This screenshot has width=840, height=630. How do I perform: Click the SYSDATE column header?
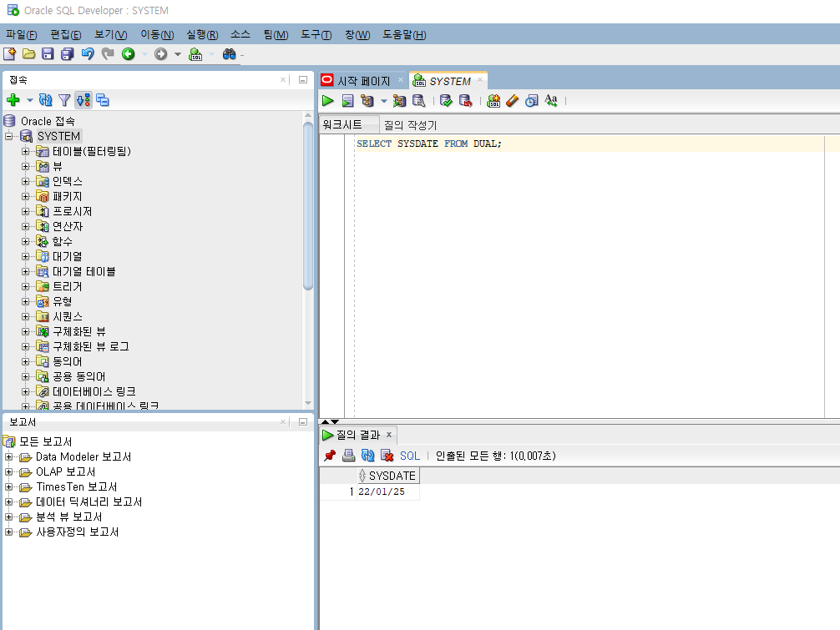(388, 476)
